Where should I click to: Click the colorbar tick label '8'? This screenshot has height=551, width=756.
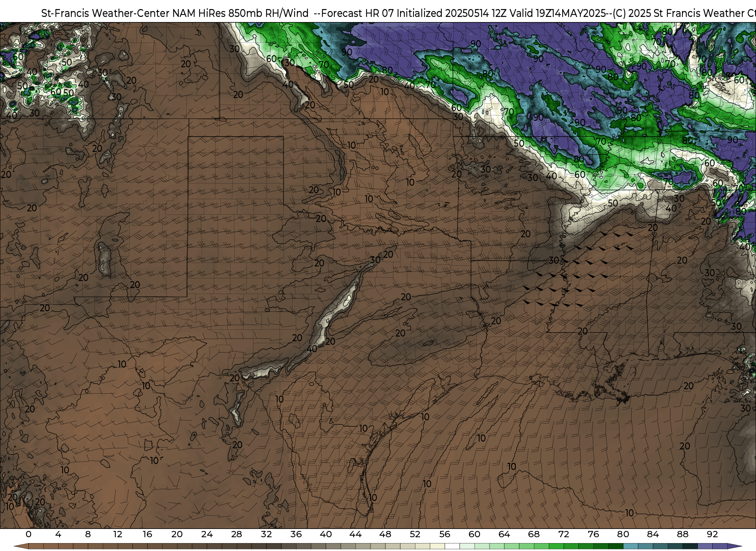88,534
